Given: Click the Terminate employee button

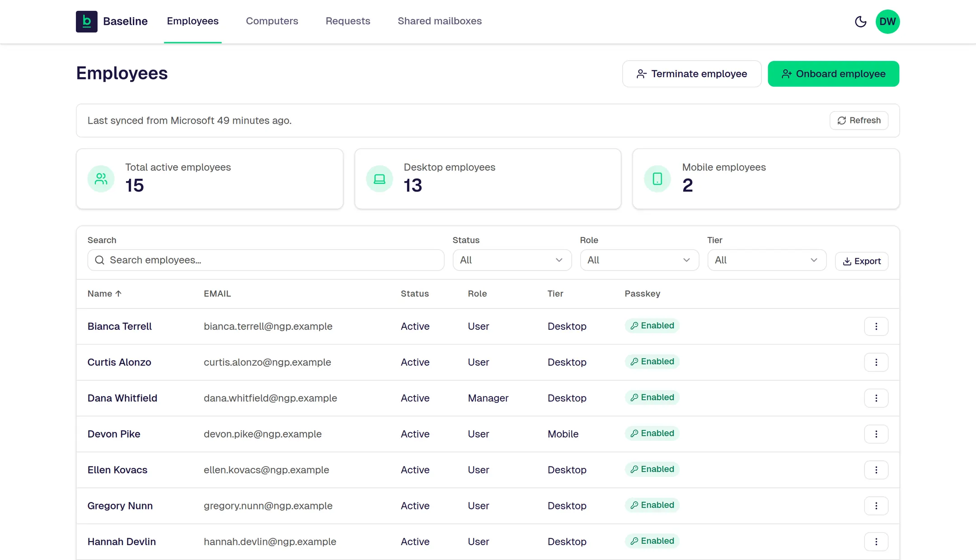Looking at the screenshot, I should (x=692, y=74).
